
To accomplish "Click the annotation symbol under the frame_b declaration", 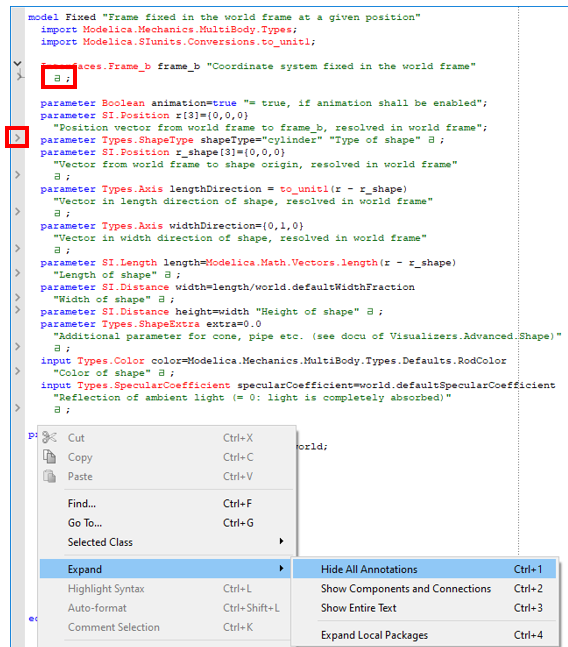I will coord(57,78).
